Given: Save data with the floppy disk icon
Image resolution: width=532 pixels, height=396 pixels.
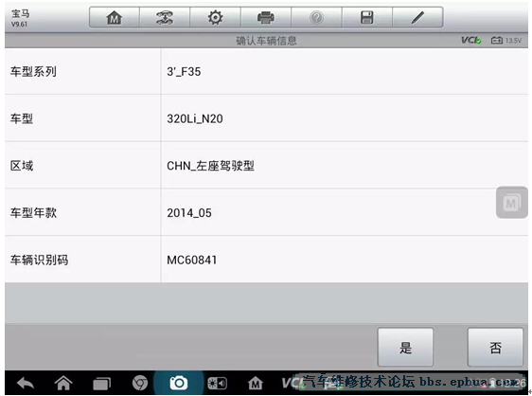Looking at the screenshot, I should (x=366, y=17).
